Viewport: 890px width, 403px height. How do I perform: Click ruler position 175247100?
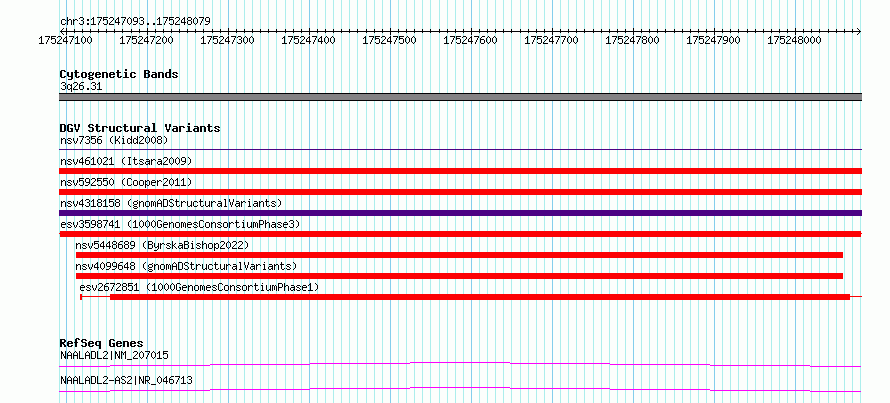click(64, 40)
